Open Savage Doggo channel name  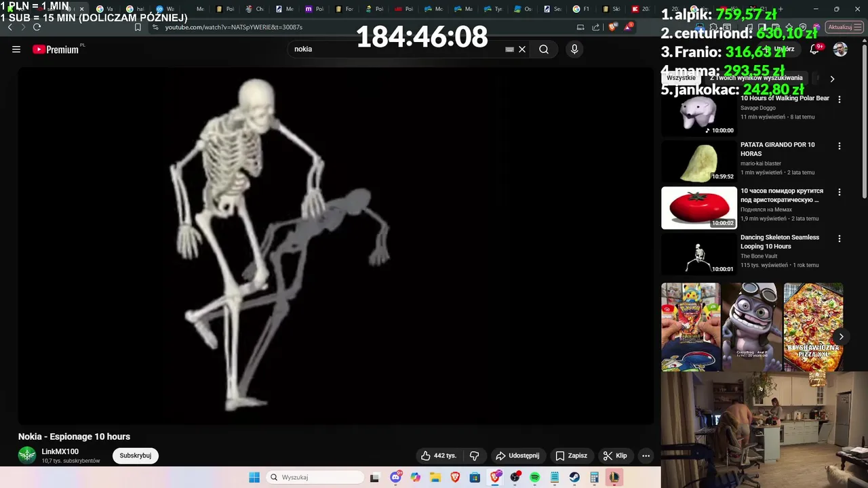pyautogui.click(x=758, y=108)
